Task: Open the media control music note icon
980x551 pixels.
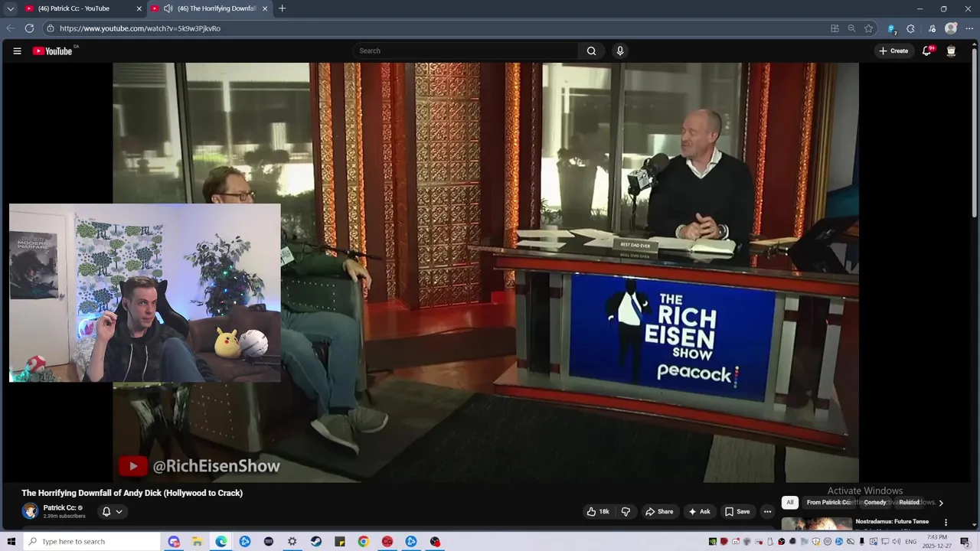Action: point(932,28)
